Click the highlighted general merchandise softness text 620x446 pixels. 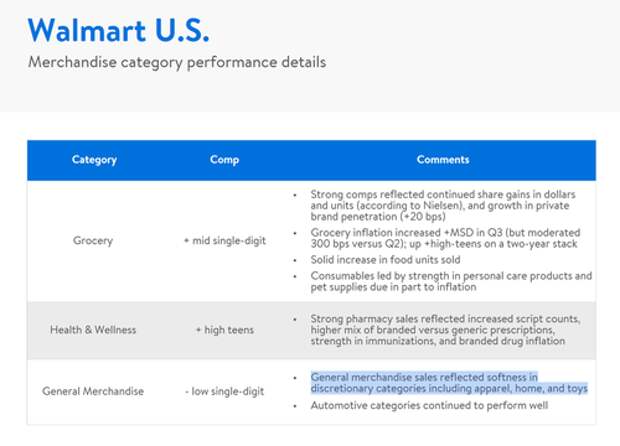pos(449,383)
